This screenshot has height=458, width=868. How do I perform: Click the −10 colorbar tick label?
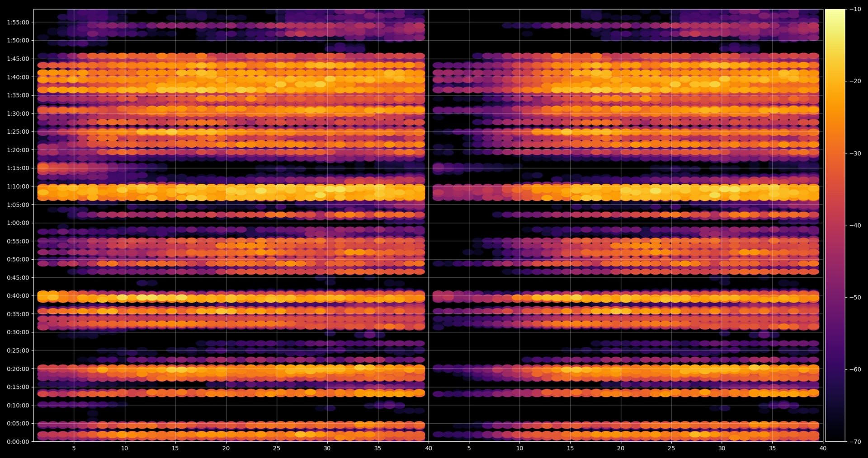click(x=855, y=9)
